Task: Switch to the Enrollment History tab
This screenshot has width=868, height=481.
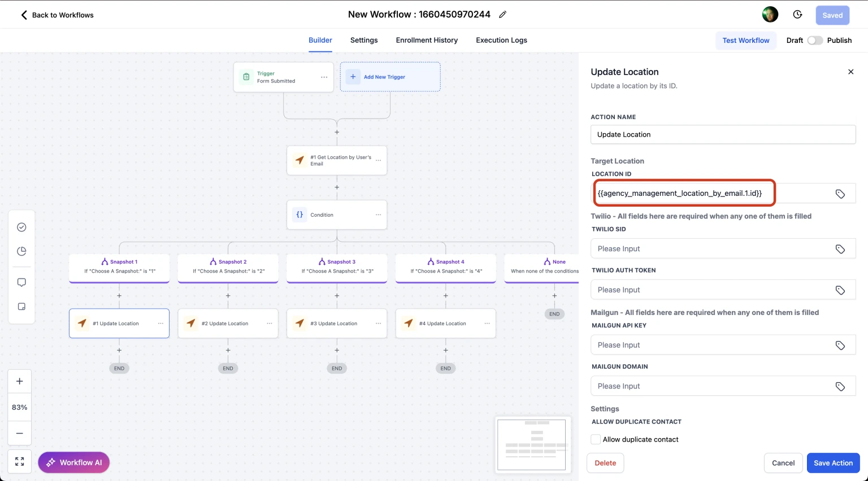Action: click(x=427, y=40)
